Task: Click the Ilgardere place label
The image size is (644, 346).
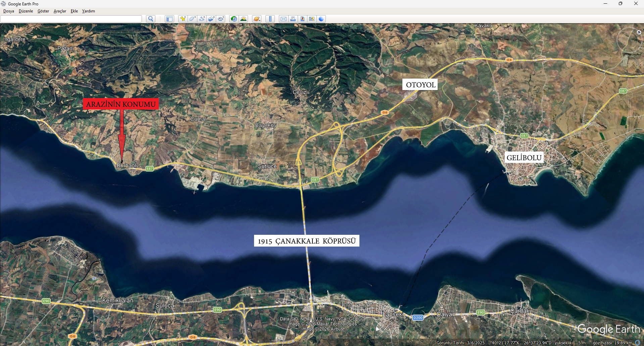Action: click(x=15, y=39)
